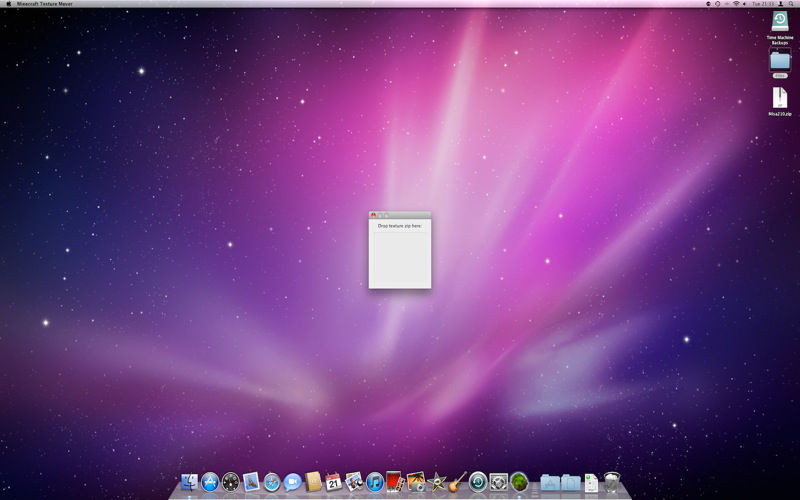This screenshot has height=500, width=800.
Task: Zoom the texture mover window
Action: [386, 215]
